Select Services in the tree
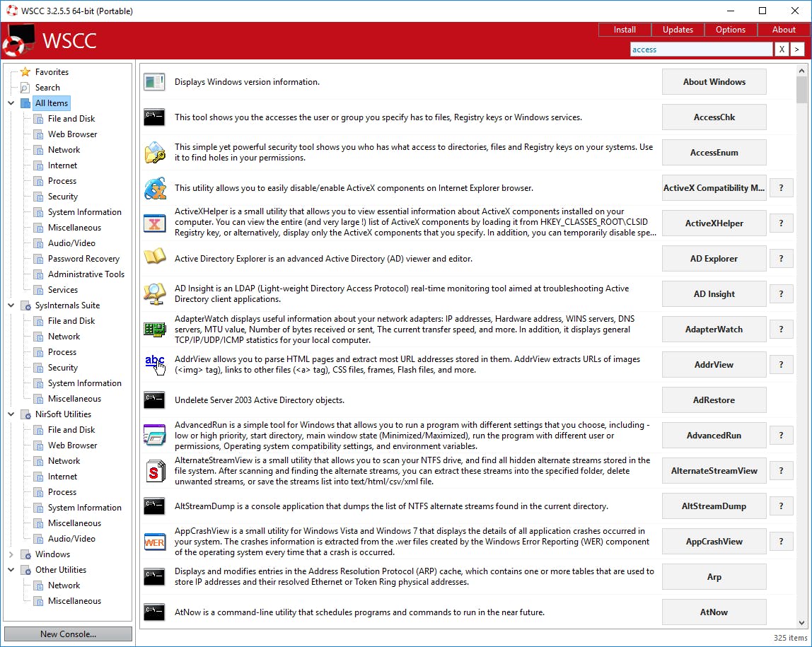The image size is (812, 647). click(63, 290)
